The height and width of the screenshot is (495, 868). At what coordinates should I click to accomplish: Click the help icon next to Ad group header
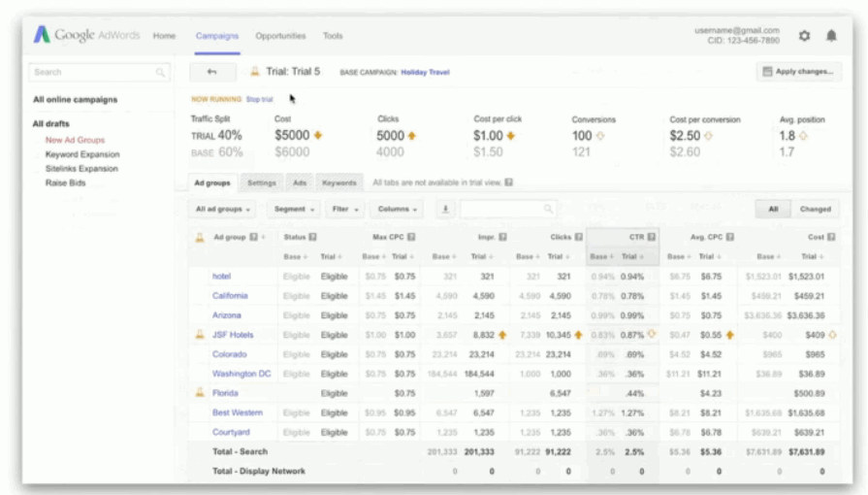pos(253,237)
